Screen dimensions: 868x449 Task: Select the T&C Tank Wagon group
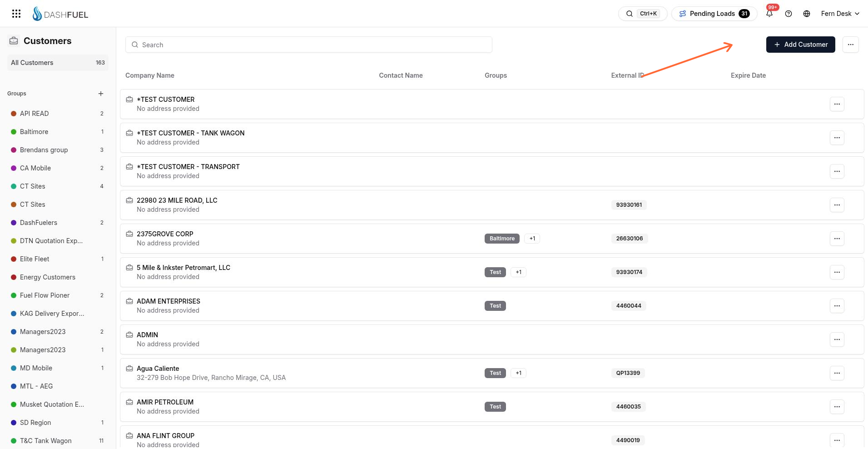pyautogui.click(x=58, y=441)
